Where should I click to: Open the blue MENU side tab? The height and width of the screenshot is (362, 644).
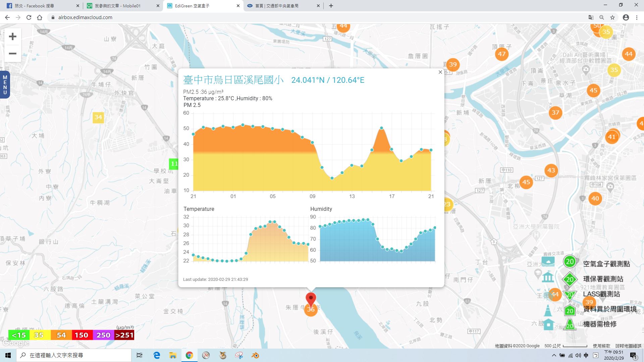click(x=5, y=85)
